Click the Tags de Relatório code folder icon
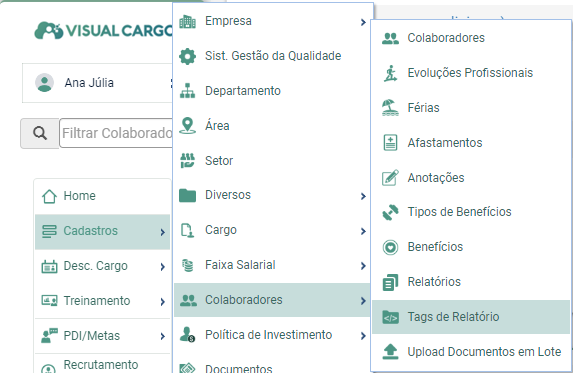Screen dimensions: 573x373 coord(390,317)
